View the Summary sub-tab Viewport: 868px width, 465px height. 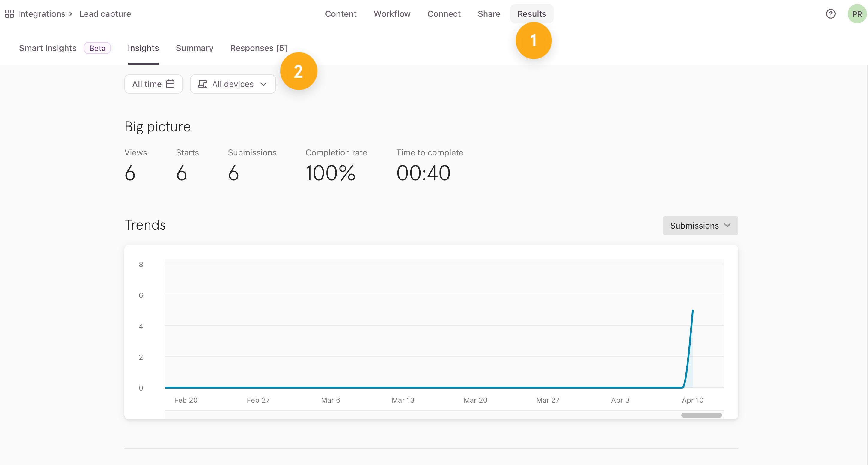pyautogui.click(x=195, y=48)
